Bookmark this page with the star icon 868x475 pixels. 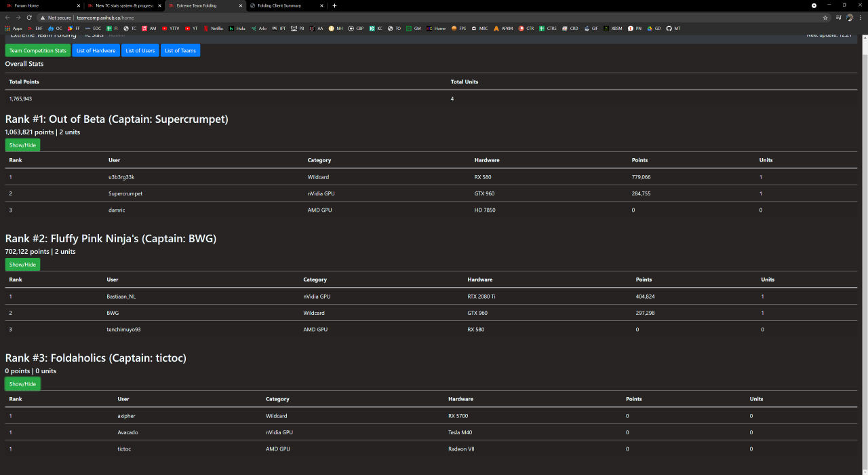coord(825,18)
